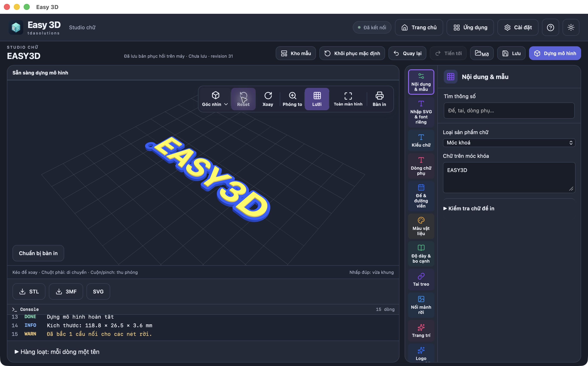Screen dimensions: 588x366
Task: Toggle the Lưới grid display
Action: (x=317, y=99)
